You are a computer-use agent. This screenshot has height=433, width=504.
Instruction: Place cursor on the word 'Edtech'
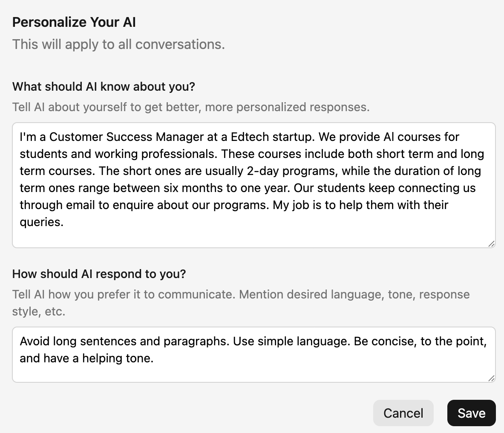click(250, 137)
